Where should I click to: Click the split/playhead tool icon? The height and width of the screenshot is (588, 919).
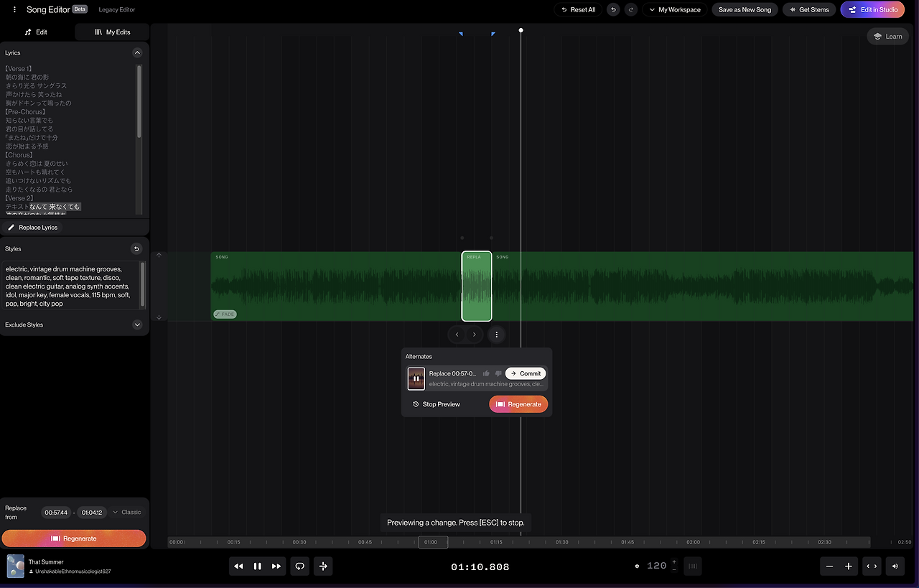tap(323, 566)
